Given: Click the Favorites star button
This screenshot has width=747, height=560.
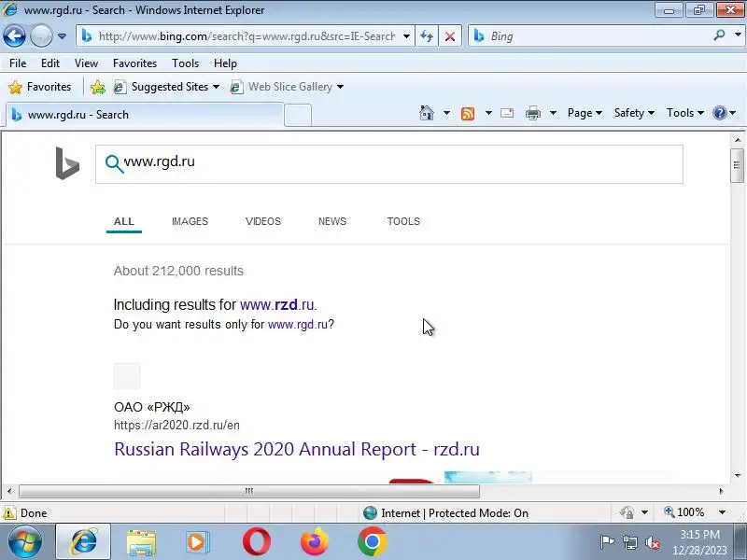Looking at the screenshot, I should tap(40, 87).
